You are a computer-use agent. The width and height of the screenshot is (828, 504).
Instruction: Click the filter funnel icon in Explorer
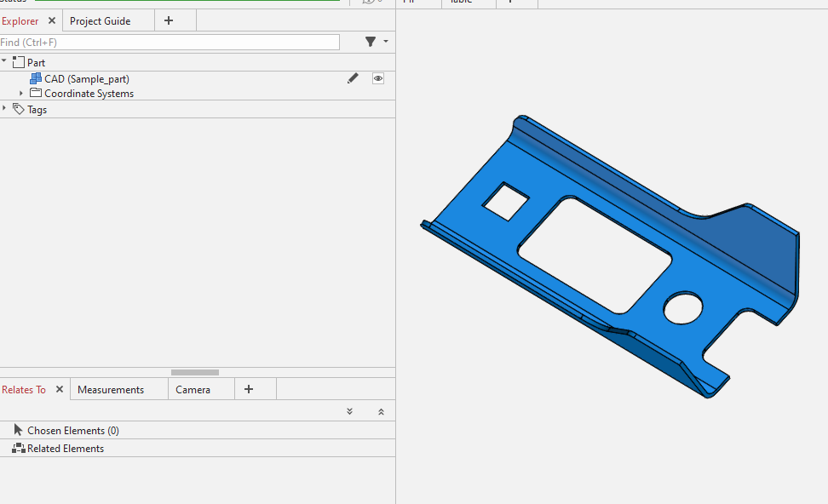(371, 42)
